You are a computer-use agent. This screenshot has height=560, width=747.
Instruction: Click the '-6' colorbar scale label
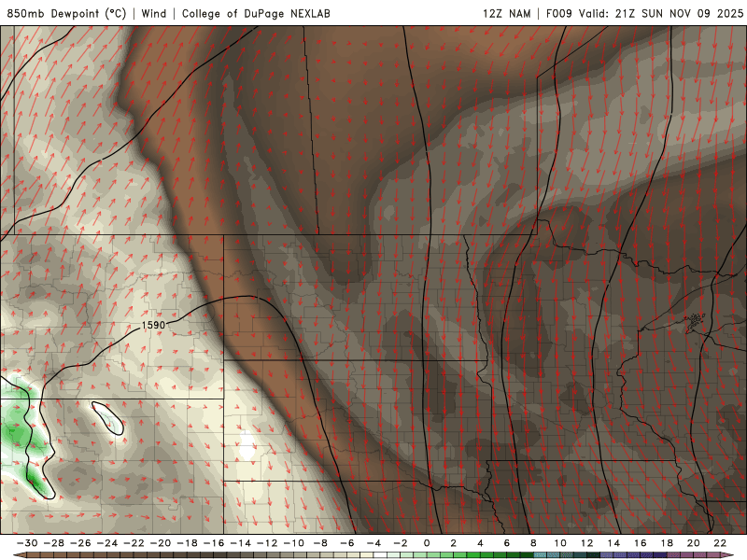coord(346,543)
